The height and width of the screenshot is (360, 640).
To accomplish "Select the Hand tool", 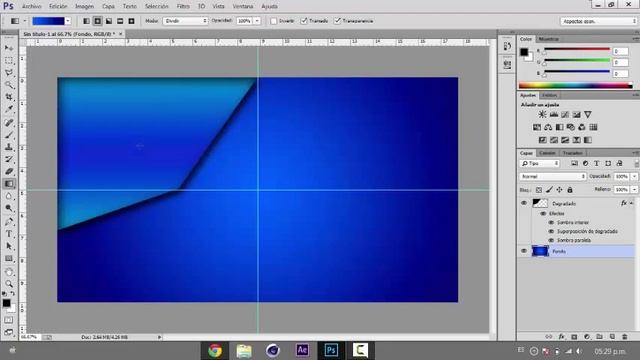I will coord(9,271).
